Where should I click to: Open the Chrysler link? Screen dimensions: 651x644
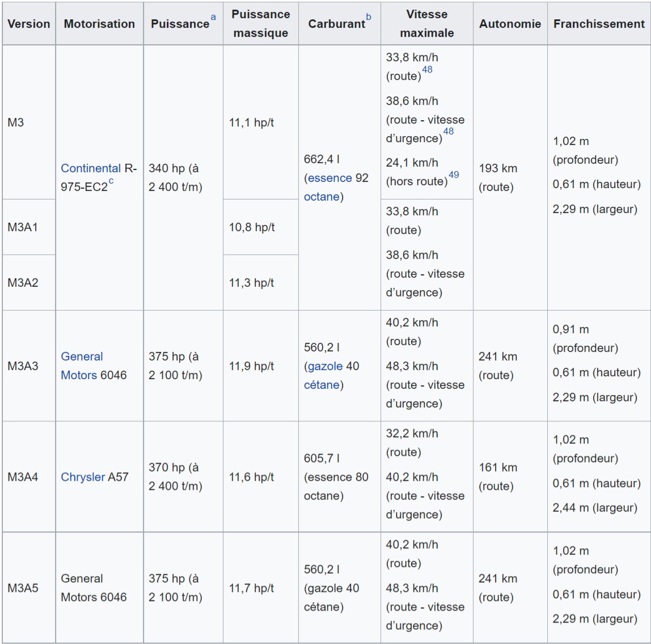[83, 477]
